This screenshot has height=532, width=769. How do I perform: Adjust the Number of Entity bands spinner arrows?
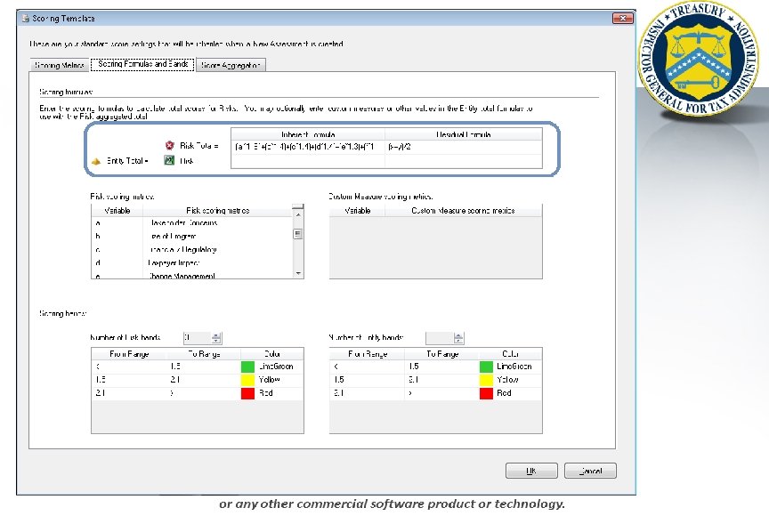point(458,338)
